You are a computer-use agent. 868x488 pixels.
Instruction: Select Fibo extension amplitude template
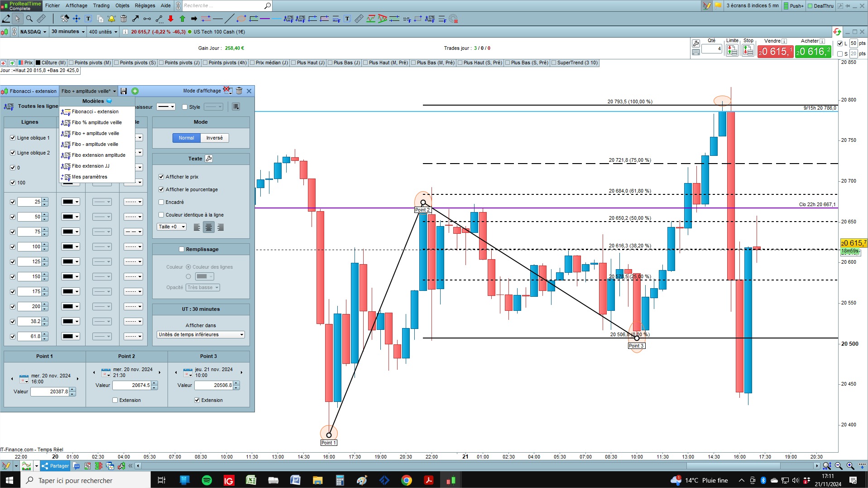pyautogui.click(x=97, y=155)
